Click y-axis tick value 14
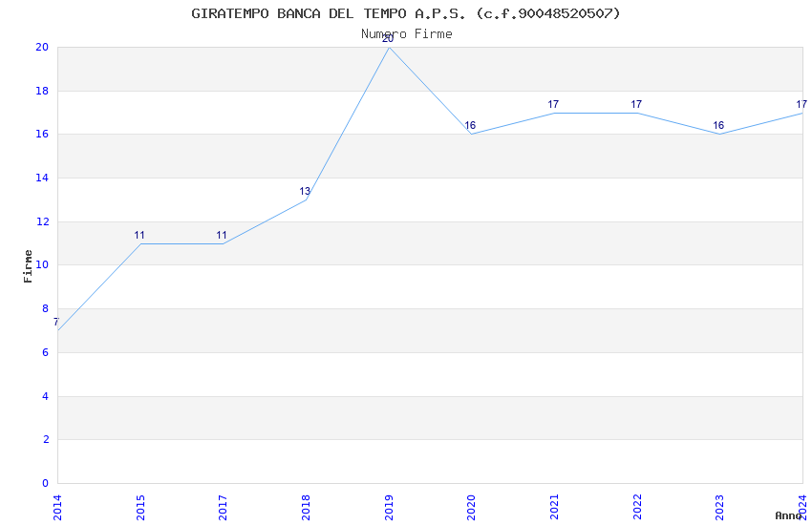The height and width of the screenshot is (525, 812). (42, 178)
